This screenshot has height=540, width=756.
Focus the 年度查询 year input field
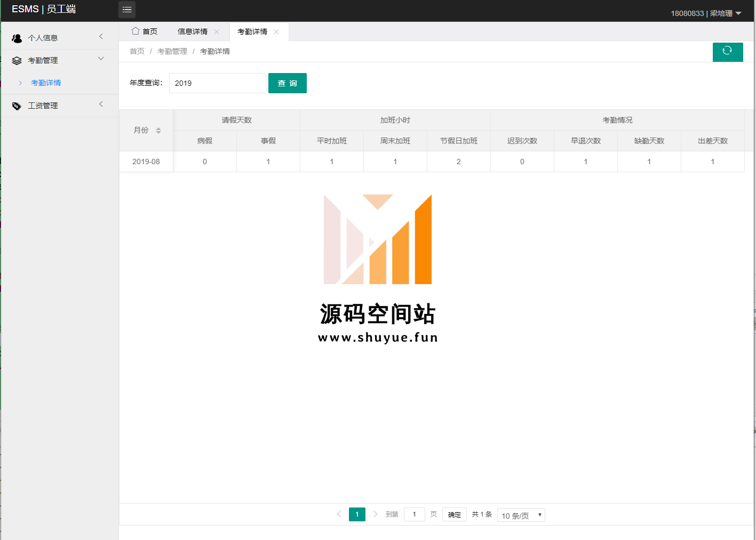pyautogui.click(x=218, y=83)
